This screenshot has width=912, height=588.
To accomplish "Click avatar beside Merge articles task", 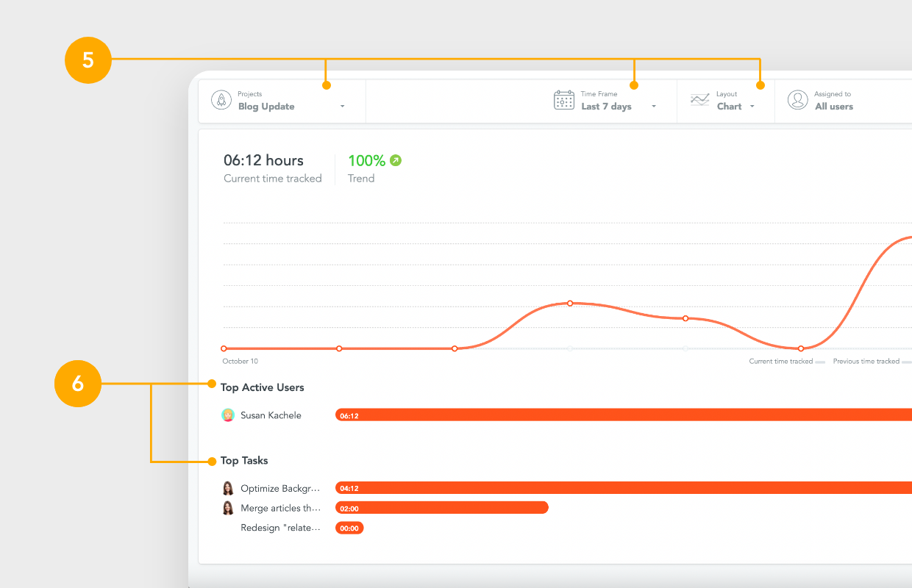I will [x=228, y=508].
